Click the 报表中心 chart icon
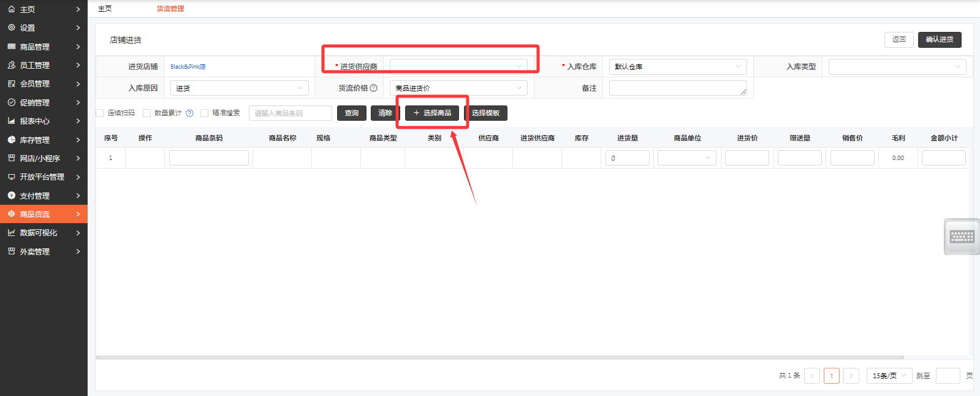Image resolution: width=980 pixels, height=396 pixels. (11, 121)
